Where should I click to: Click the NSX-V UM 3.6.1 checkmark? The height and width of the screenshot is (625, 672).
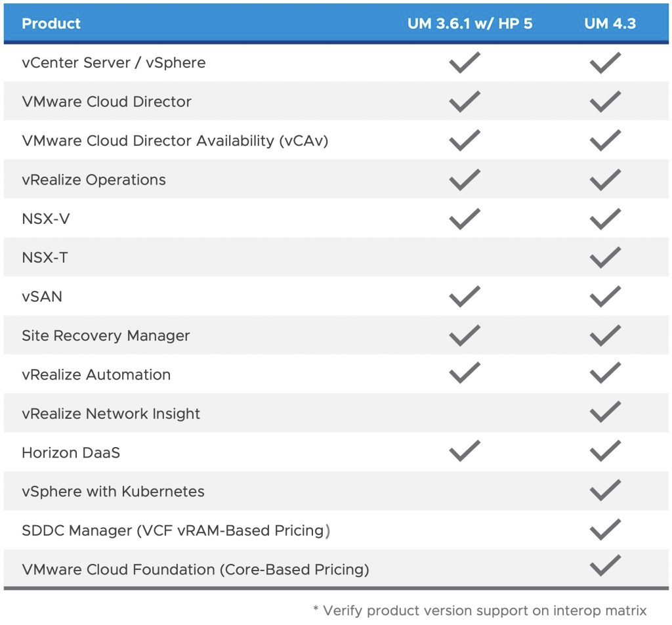pos(465,219)
